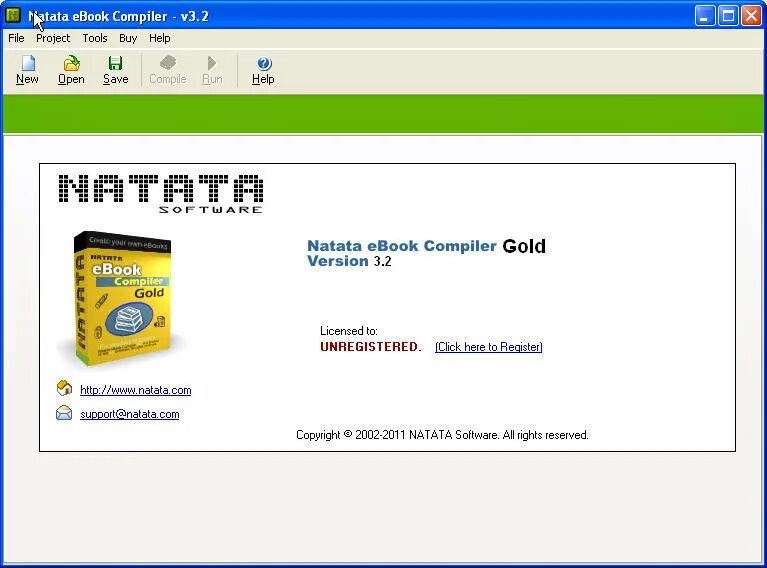Save the project using Save icon

115,70
